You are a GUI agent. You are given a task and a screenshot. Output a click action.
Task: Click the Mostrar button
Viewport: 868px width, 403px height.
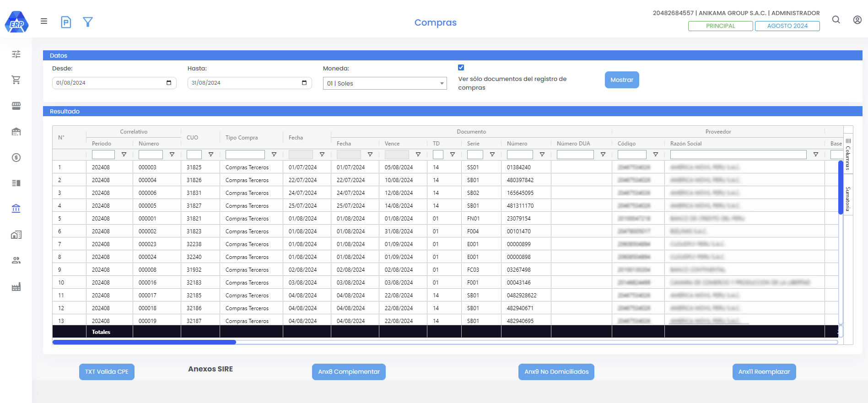coord(622,80)
